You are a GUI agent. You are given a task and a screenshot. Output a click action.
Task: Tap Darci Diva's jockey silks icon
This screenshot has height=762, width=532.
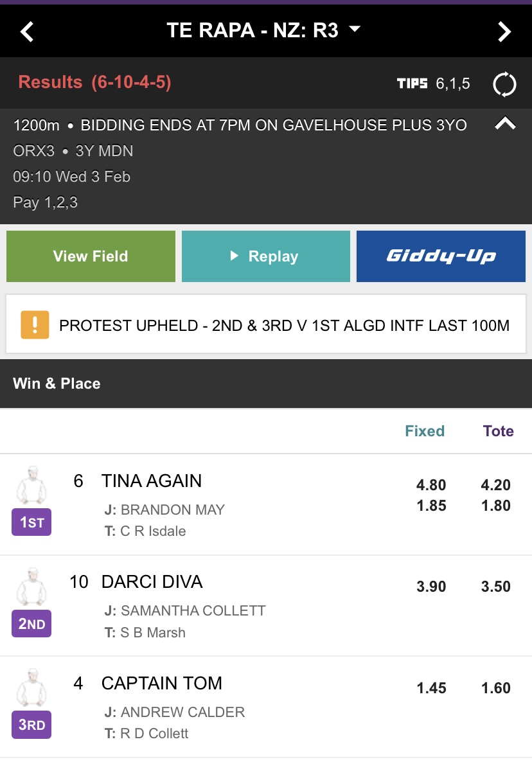[31, 589]
